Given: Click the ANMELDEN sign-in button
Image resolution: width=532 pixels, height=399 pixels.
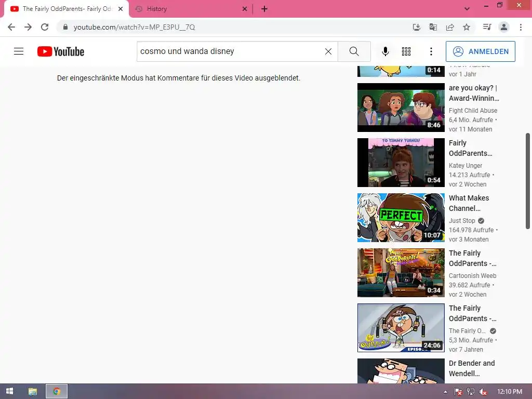Looking at the screenshot, I should click(x=481, y=51).
